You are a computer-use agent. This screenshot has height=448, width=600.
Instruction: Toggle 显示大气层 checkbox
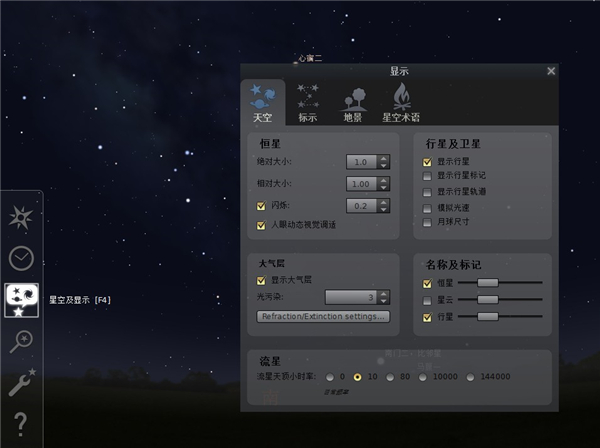point(261,281)
